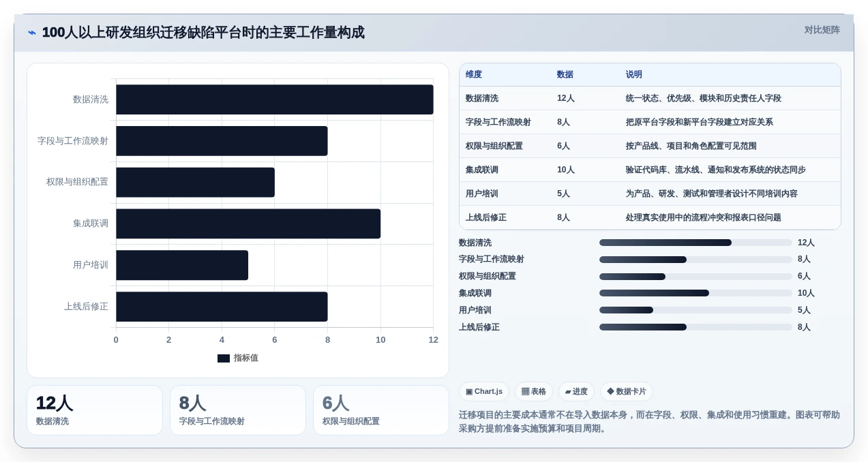Click the Chart.js tag chip
The image size is (868, 462).
pyautogui.click(x=484, y=392)
